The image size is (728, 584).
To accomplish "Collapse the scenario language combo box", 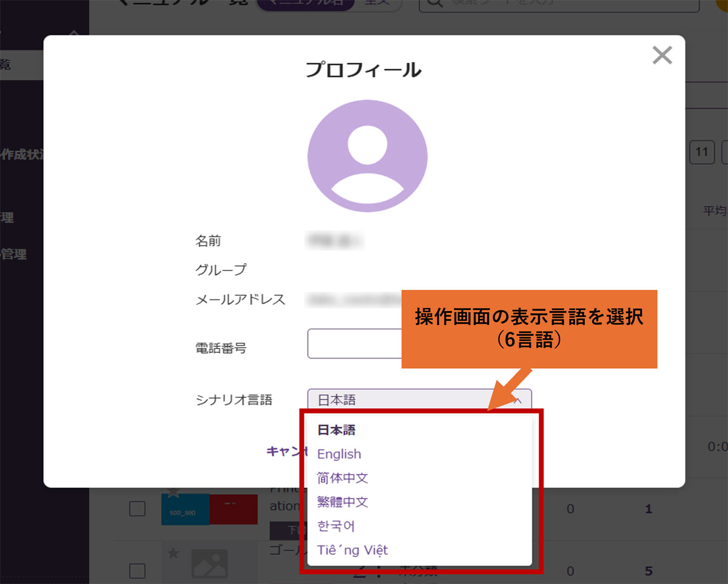I will click(419, 400).
